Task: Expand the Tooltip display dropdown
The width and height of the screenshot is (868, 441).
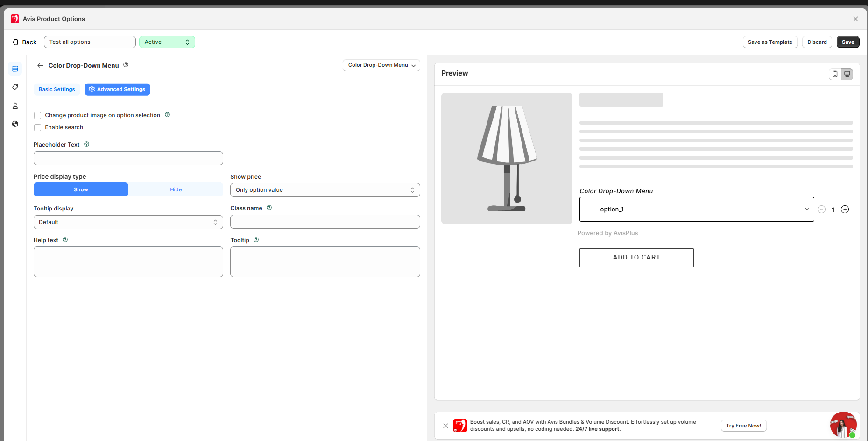Action: [x=128, y=222]
